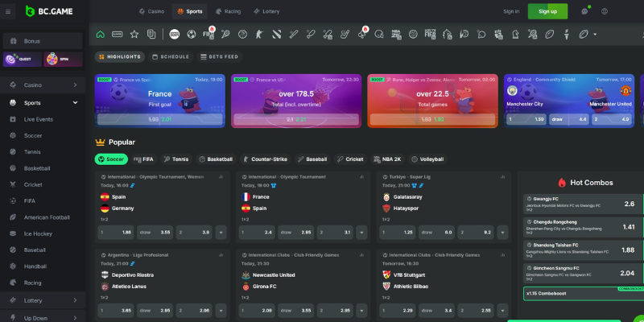Select the Basketball popular filter chip
Viewport: 644px width, 322px height.
coord(216,159)
